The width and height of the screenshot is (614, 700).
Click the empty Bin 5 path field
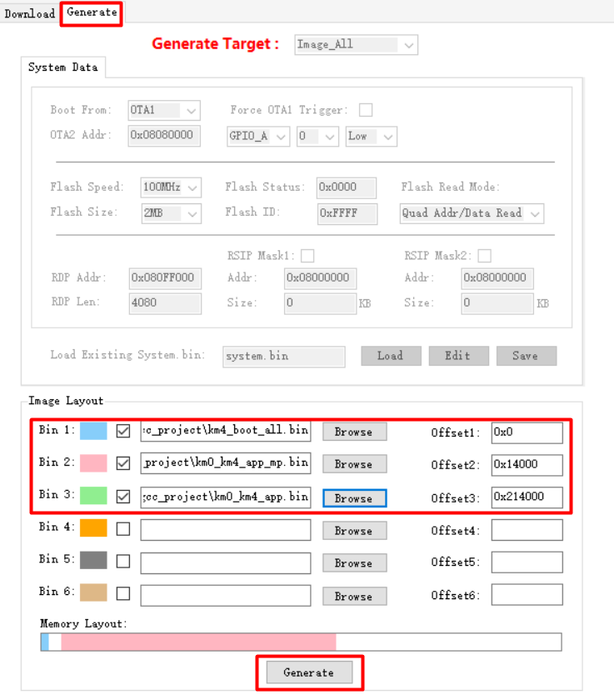coord(225,563)
